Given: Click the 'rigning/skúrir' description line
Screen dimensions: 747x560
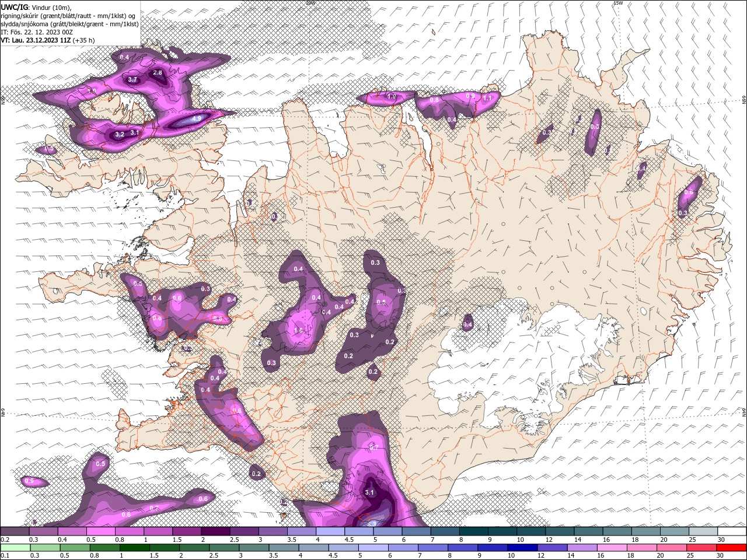Looking at the screenshot, I should click(68, 16).
